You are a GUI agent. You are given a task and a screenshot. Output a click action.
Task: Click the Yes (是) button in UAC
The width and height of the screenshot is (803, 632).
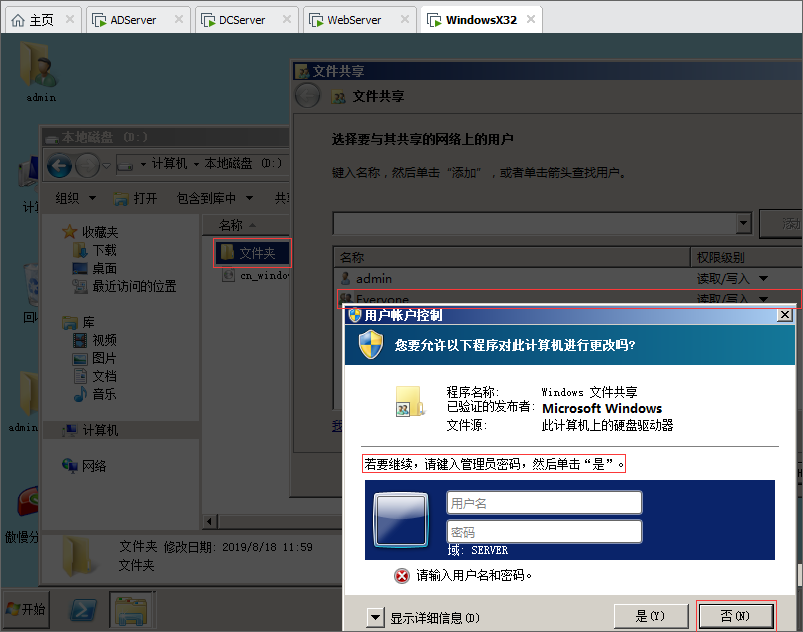[x=651, y=616]
